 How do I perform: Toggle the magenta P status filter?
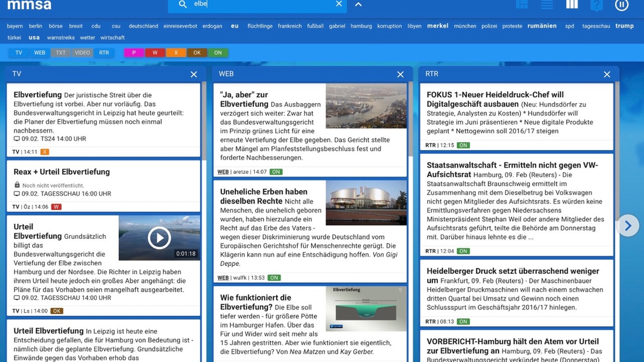134,52
